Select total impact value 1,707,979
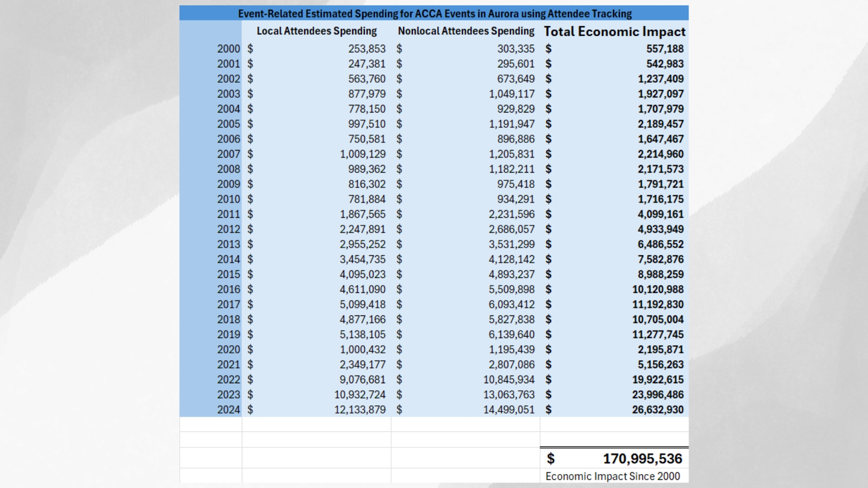The width and height of the screenshot is (868, 488). (661, 109)
